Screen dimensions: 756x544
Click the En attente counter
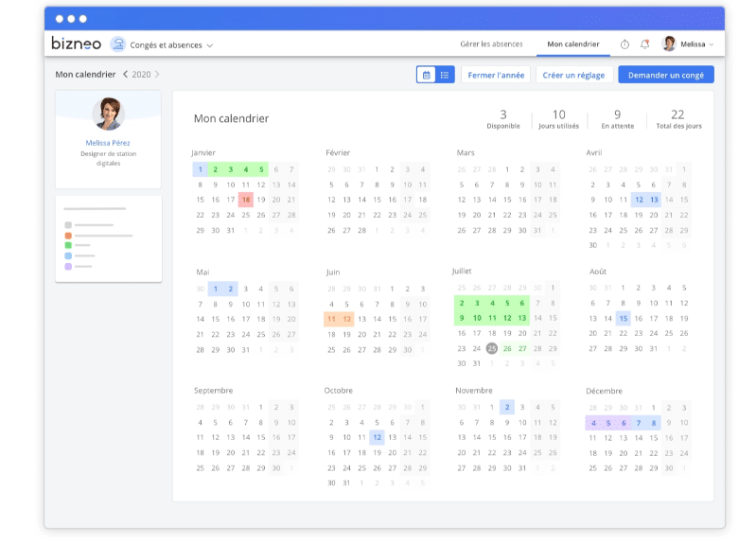click(x=617, y=119)
